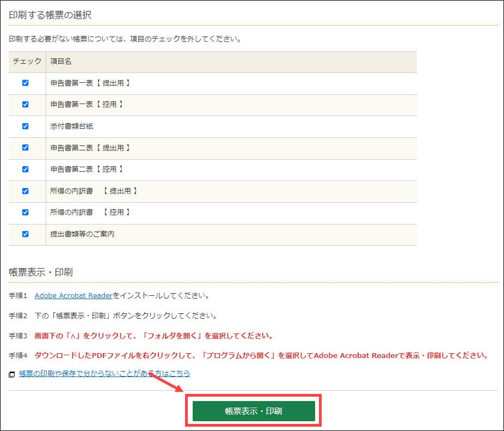This screenshot has height=431, width=504.
Task: Open 帳票の印刷や保存で分からないこと help link
Action: pyautogui.click(x=105, y=373)
